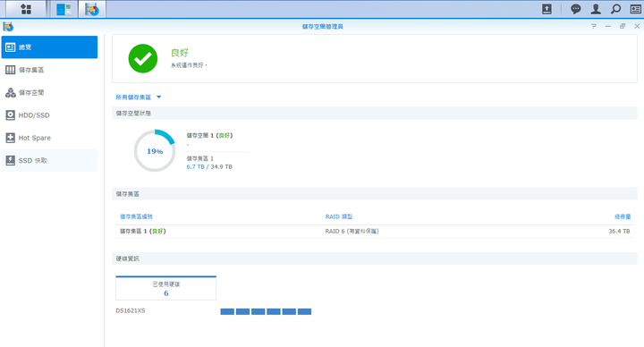This screenshot has width=644, height=347.
Task: Open the user account options icon
Action: (x=596, y=9)
